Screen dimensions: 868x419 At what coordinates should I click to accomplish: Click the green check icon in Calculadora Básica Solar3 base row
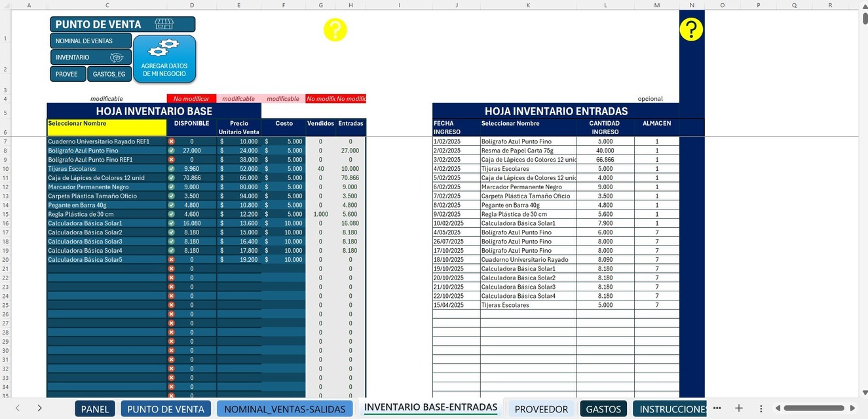click(x=172, y=242)
